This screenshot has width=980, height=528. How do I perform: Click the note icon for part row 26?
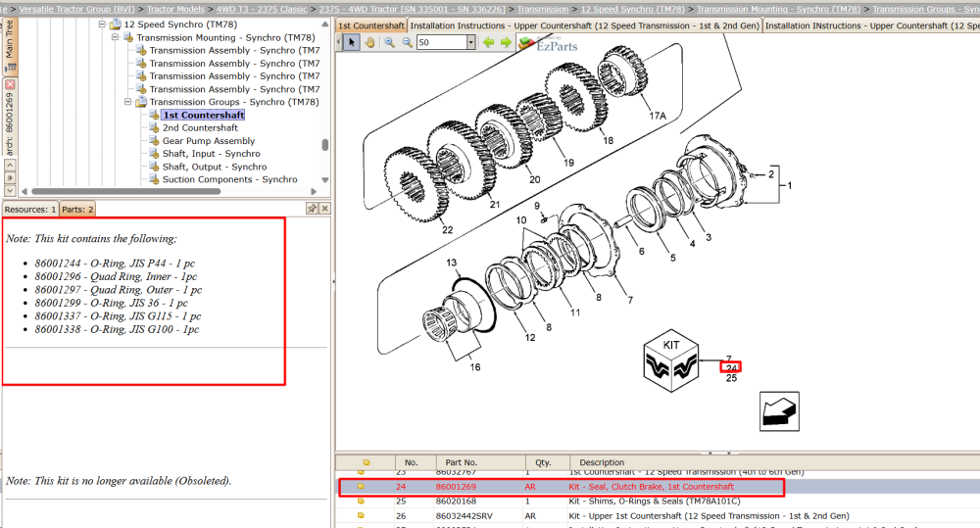coord(361,516)
